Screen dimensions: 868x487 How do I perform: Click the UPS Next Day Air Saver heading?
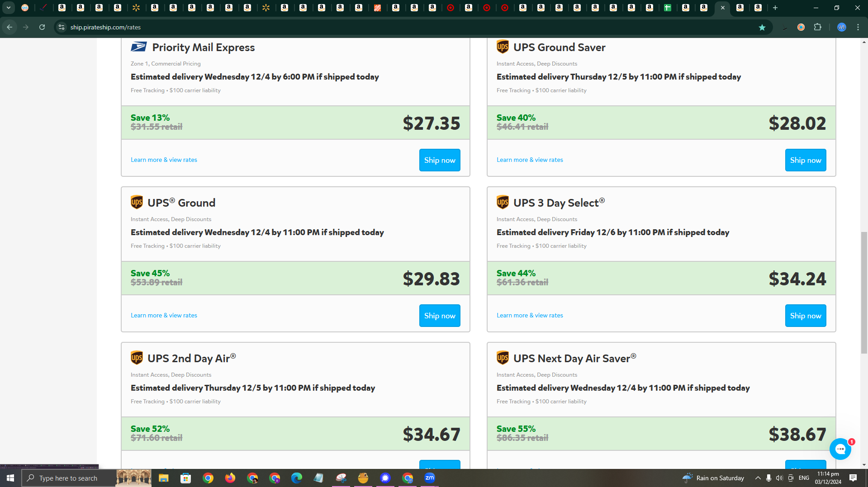(574, 358)
